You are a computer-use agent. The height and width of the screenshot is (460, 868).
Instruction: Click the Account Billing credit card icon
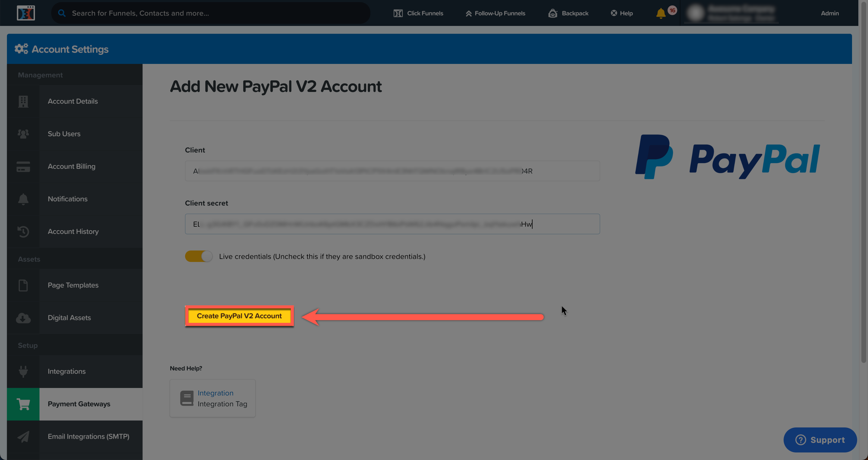click(x=23, y=166)
